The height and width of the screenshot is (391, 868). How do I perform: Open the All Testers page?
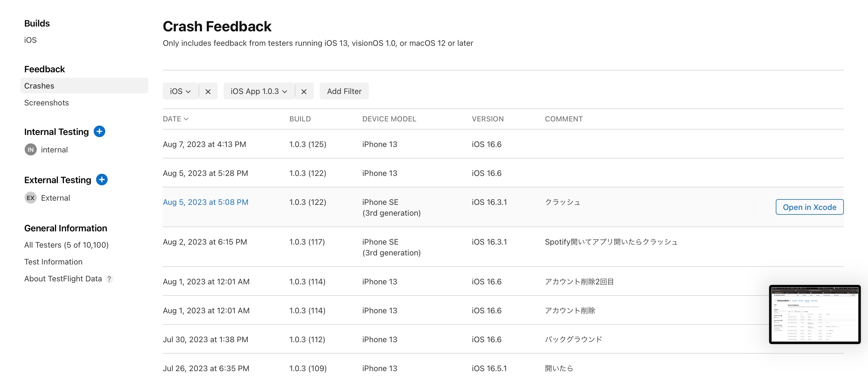(x=66, y=245)
